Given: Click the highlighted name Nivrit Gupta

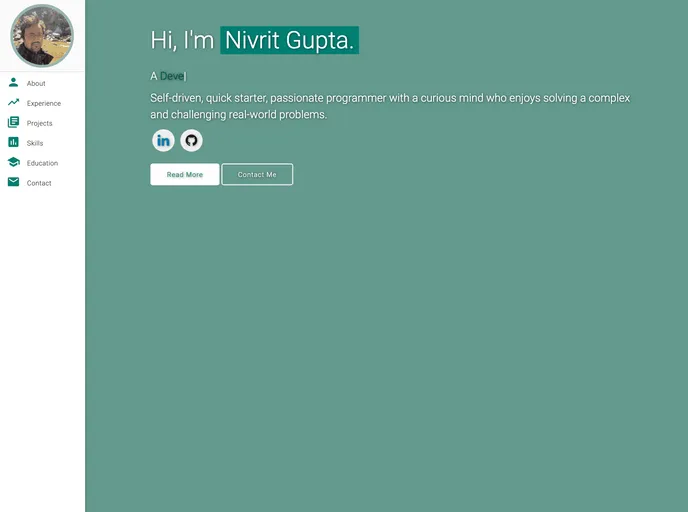Looking at the screenshot, I should tap(289, 41).
